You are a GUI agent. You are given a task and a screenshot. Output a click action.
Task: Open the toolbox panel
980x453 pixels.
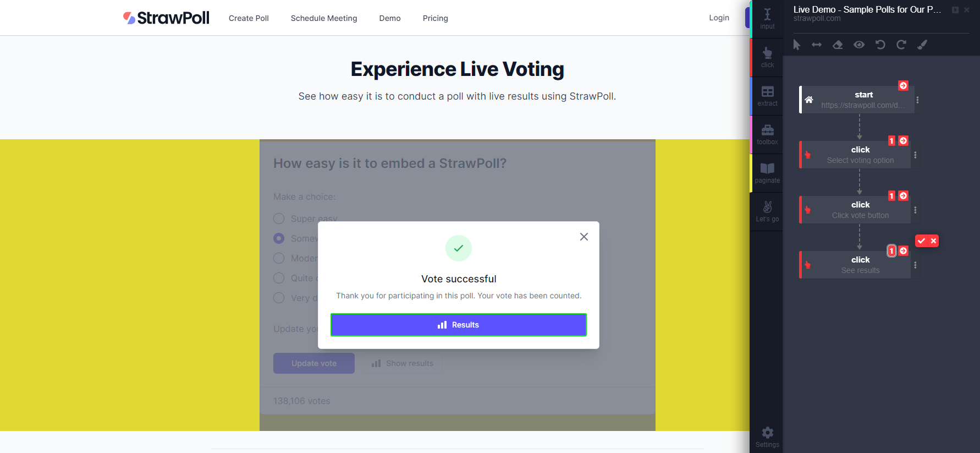pyautogui.click(x=767, y=134)
